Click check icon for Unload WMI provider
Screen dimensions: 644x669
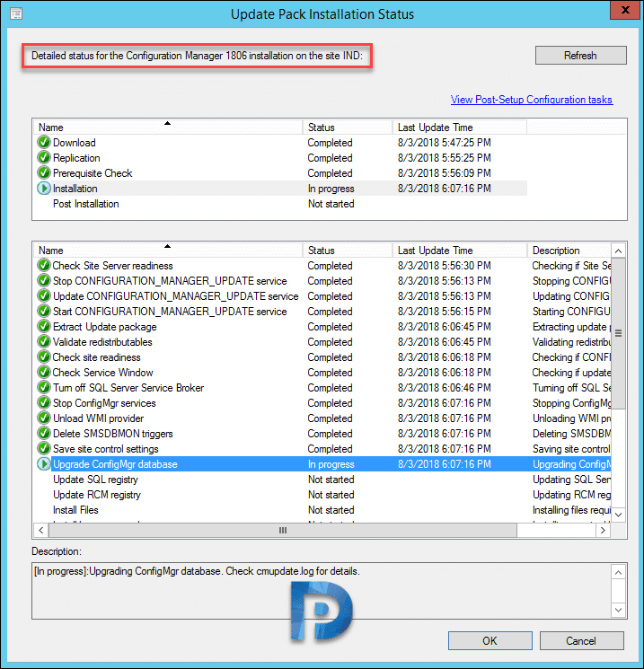[43, 418]
